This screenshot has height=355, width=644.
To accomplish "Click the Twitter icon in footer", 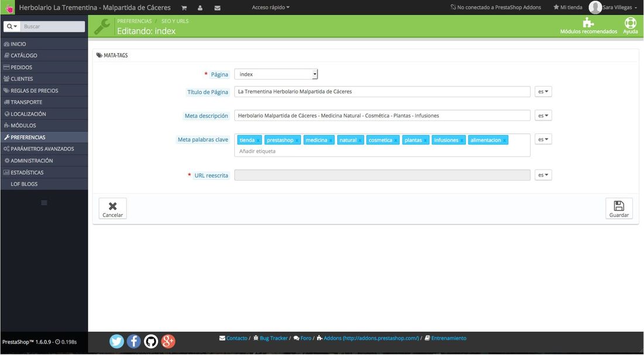I will pyautogui.click(x=117, y=342).
